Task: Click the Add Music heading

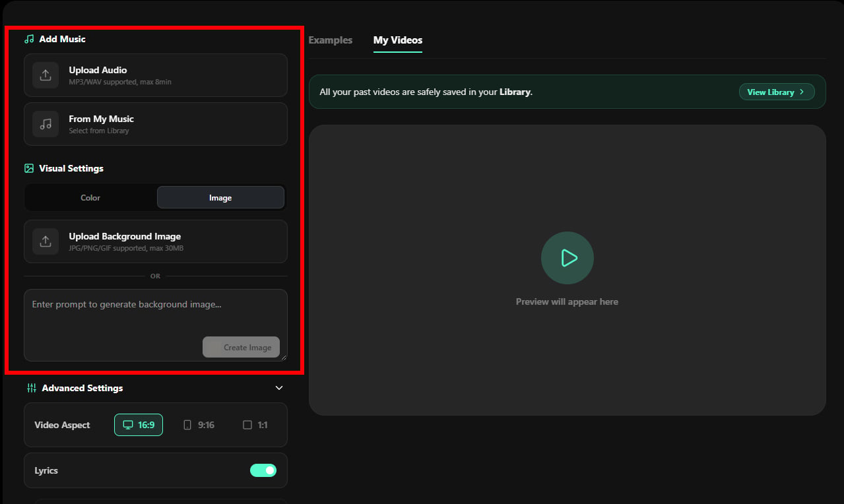Action: pos(62,39)
